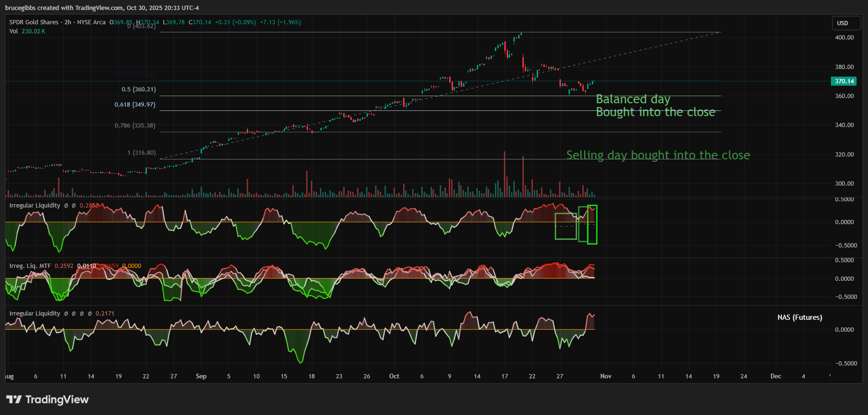Click the Nov label on time axis

[x=606, y=376]
